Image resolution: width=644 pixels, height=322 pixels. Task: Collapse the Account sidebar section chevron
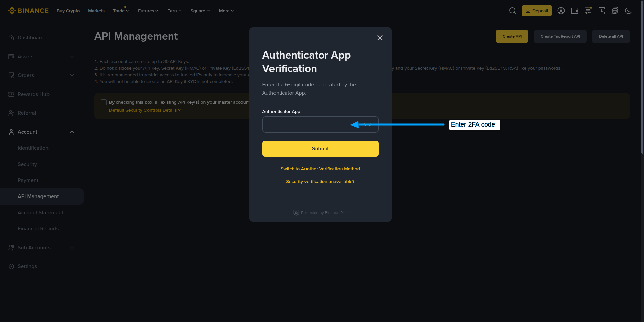point(72,132)
